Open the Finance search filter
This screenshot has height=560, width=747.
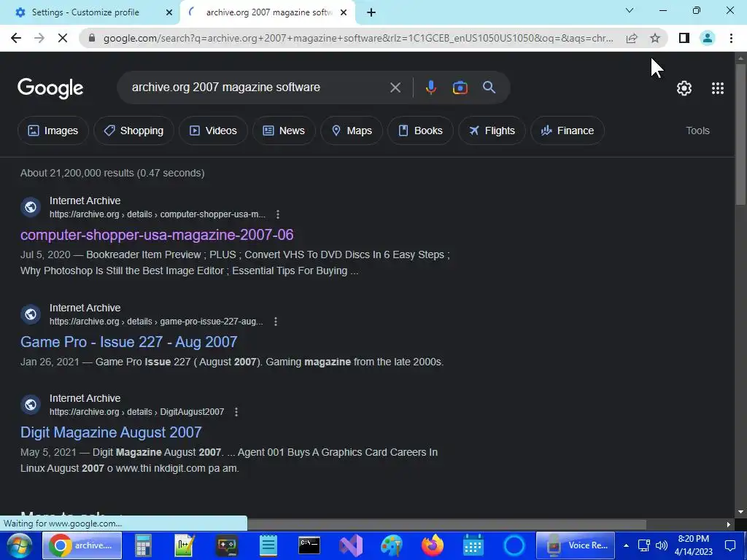567,131
